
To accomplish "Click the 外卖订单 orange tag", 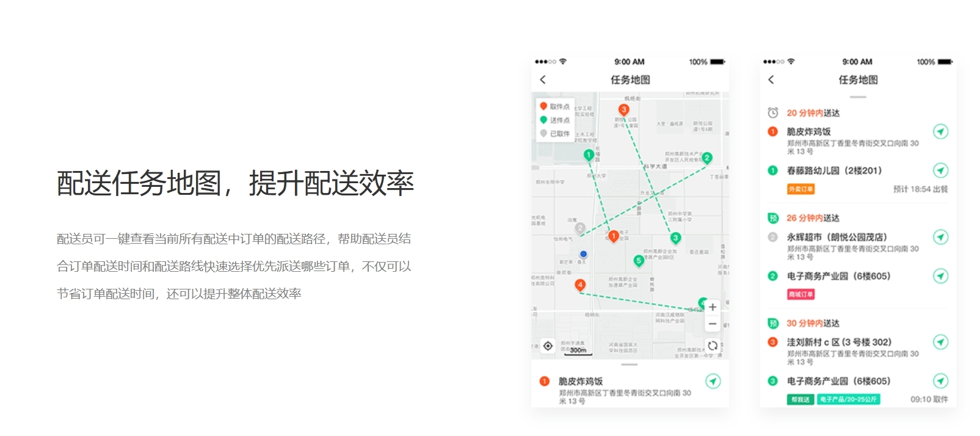I will [x=800, y=189].
